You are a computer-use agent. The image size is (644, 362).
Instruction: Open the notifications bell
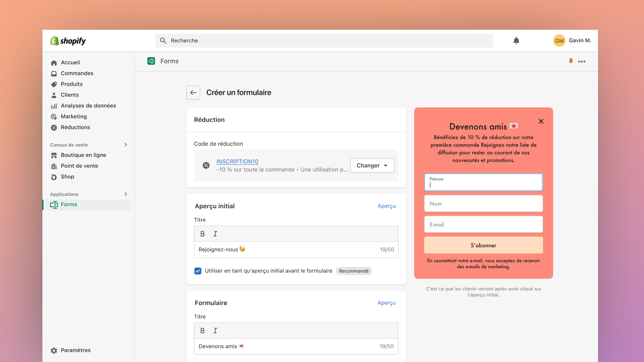click(516, 41)
